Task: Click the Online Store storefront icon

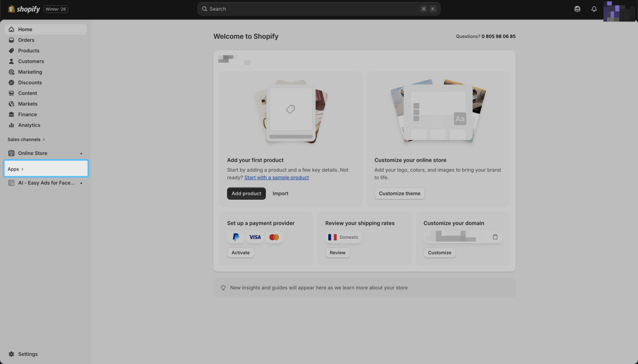Action: click(x=12, y=153)
